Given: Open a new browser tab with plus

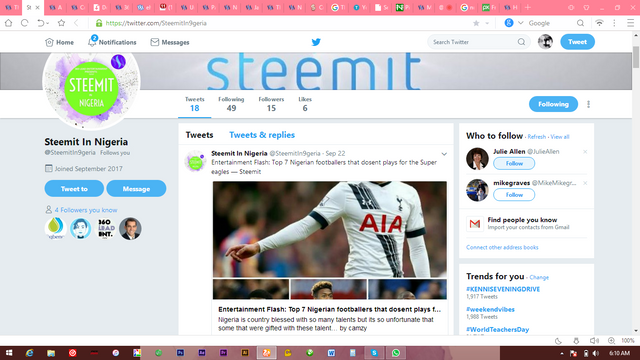Looking at the screenshot, I should click(528, 7).
